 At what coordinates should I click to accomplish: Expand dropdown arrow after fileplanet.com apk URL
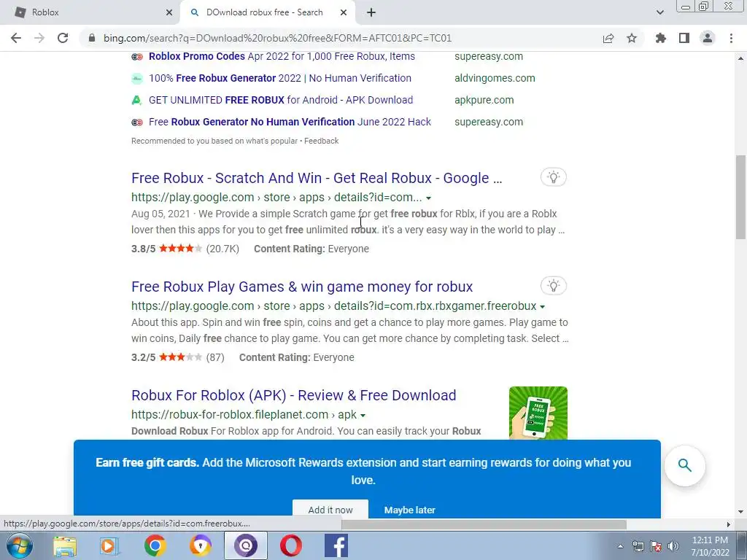coord(363,415)
